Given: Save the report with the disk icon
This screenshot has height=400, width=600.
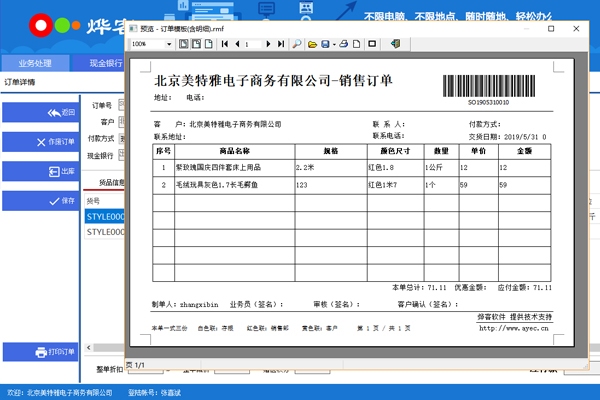Looking at the screenshot, I should (x=325, y=44).
